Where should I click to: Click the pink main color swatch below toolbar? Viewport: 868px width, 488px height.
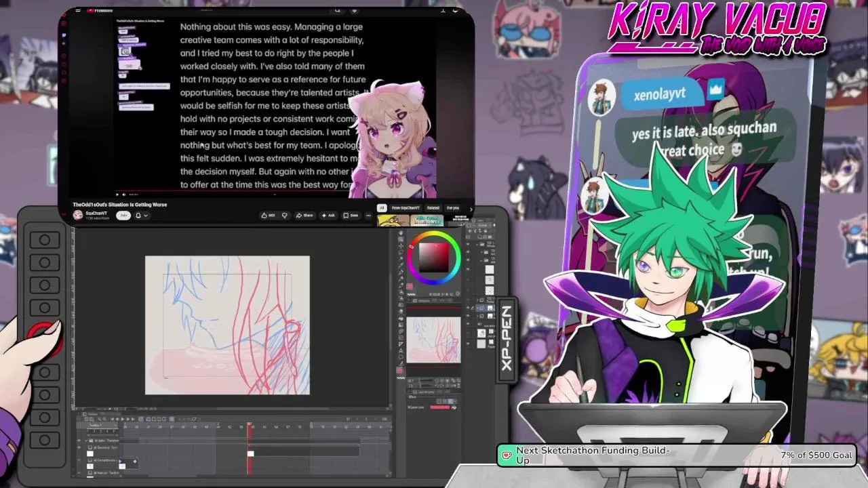tap(399, 370)
